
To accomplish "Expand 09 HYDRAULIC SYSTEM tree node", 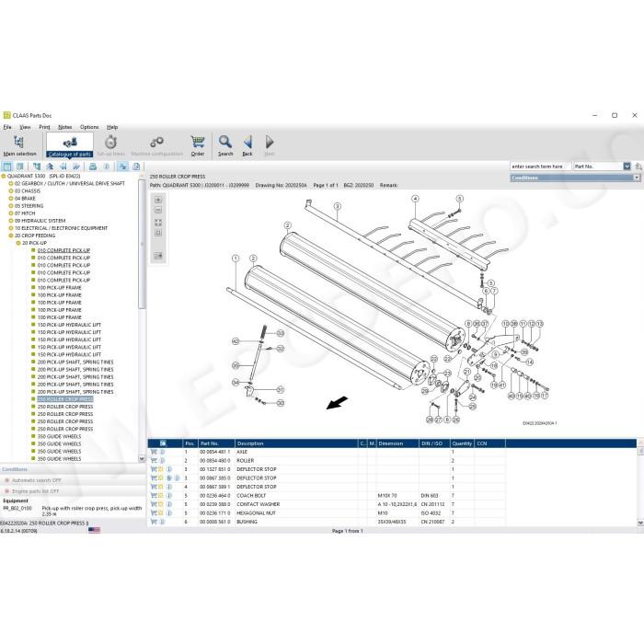I will (x=11, y=221).
